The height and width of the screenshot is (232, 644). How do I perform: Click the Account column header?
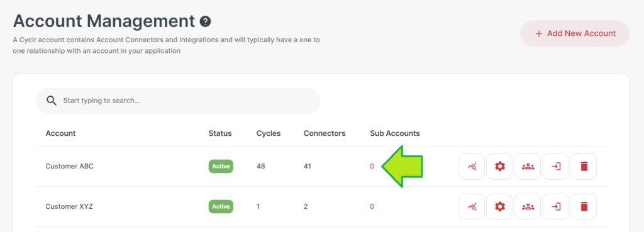pos(61,133)
